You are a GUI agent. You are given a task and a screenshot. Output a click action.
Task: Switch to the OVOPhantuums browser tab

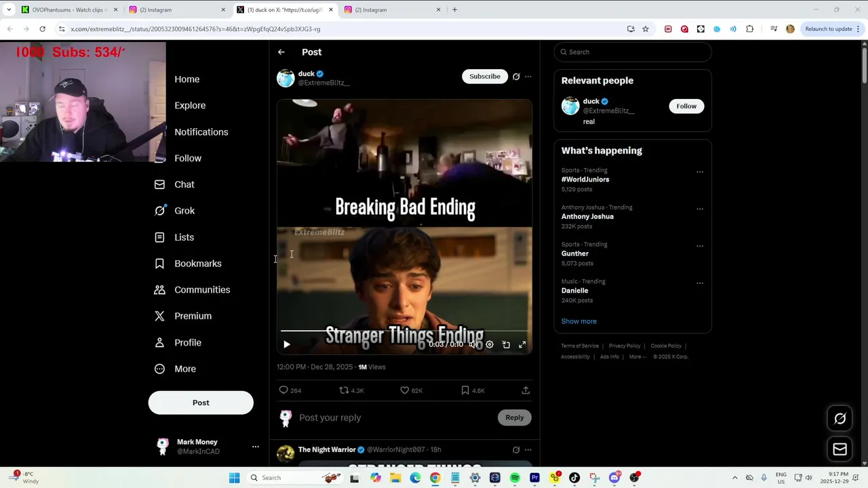click(x=69, y=9)
